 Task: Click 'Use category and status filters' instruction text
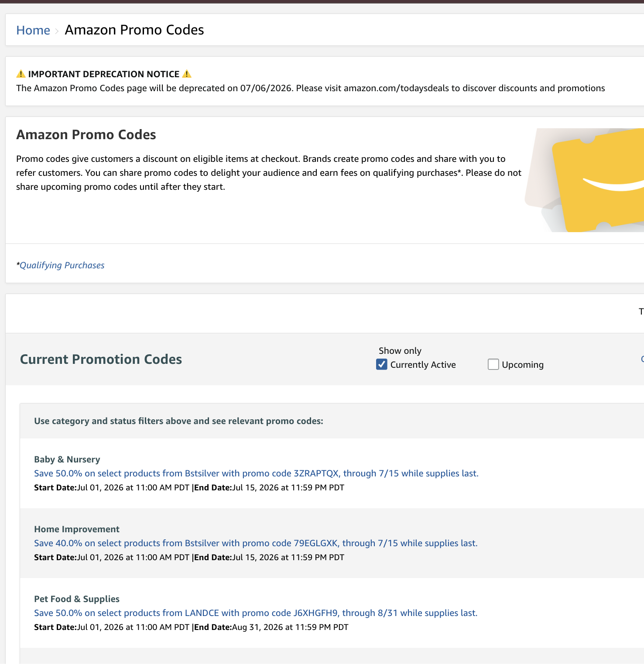coord(178,421)
